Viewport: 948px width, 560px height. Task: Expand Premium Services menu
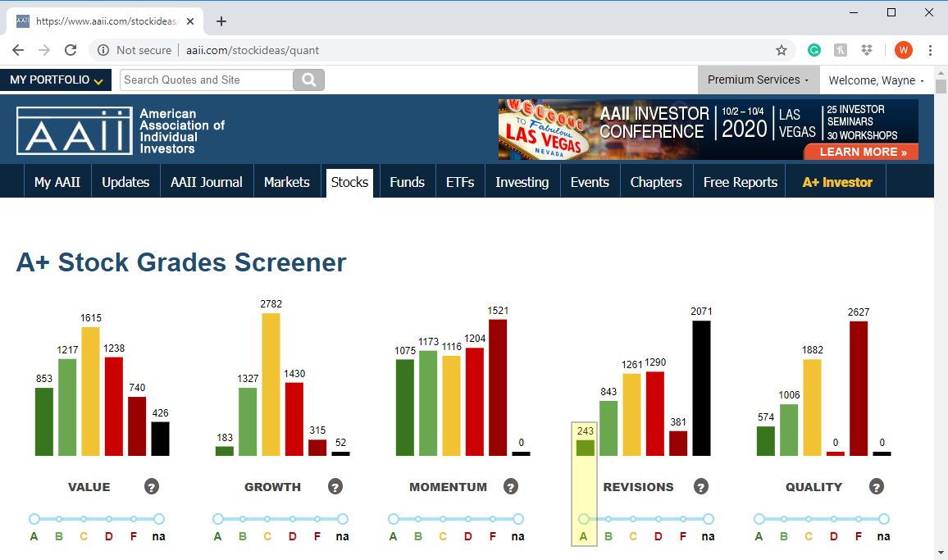[759, 80]
